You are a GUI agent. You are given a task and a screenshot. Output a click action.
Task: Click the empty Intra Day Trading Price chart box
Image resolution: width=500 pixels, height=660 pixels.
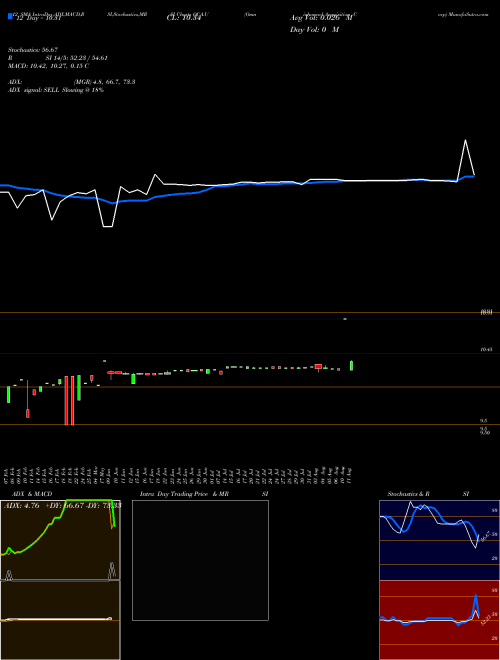pos(200,560)
